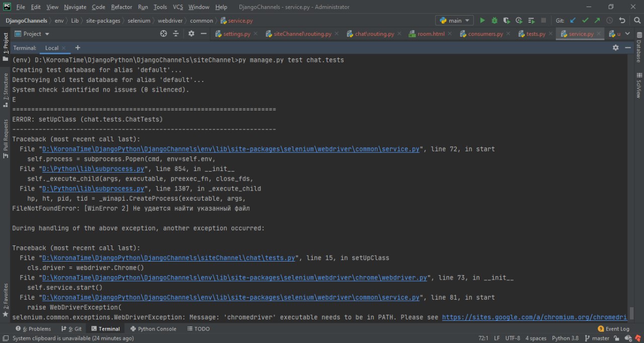Open subprocess.py link at line 854
Screen dimensions: 644x343
click(93, 169)
